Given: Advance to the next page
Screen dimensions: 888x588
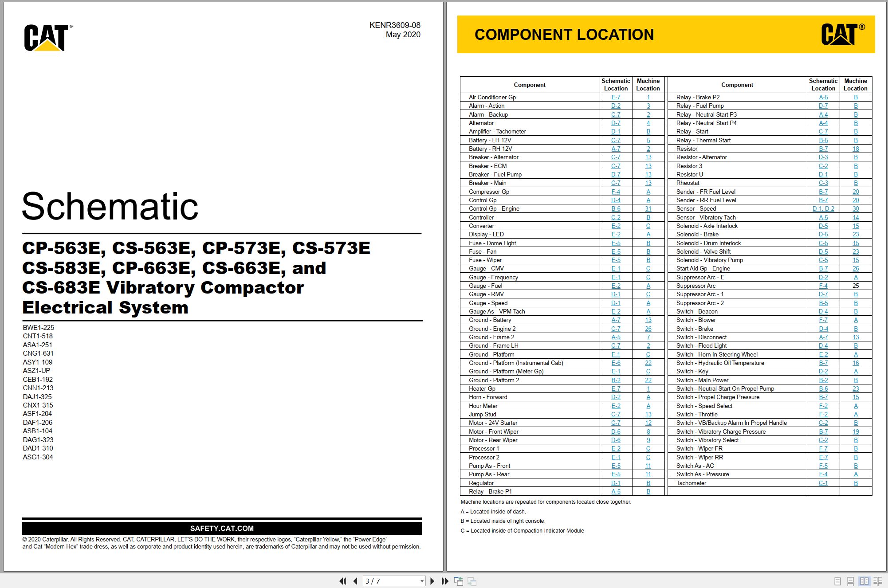Looking at the screenshot, I should pos(432,581).
